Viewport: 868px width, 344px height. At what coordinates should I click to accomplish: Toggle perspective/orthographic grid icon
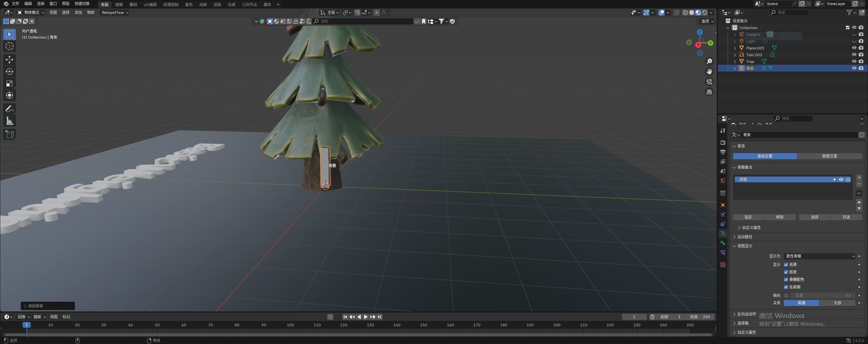[709, 92]
